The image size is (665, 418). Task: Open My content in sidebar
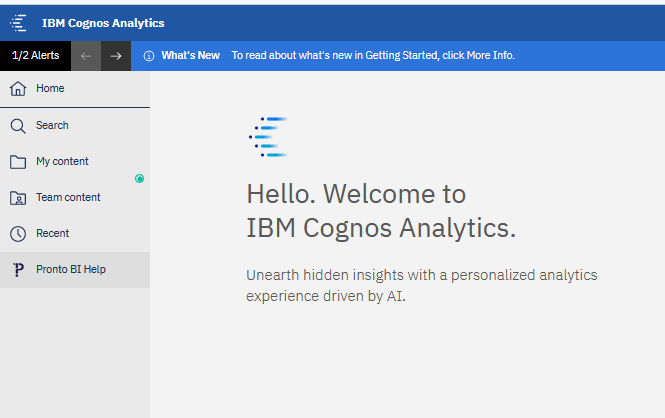point(75,162)
